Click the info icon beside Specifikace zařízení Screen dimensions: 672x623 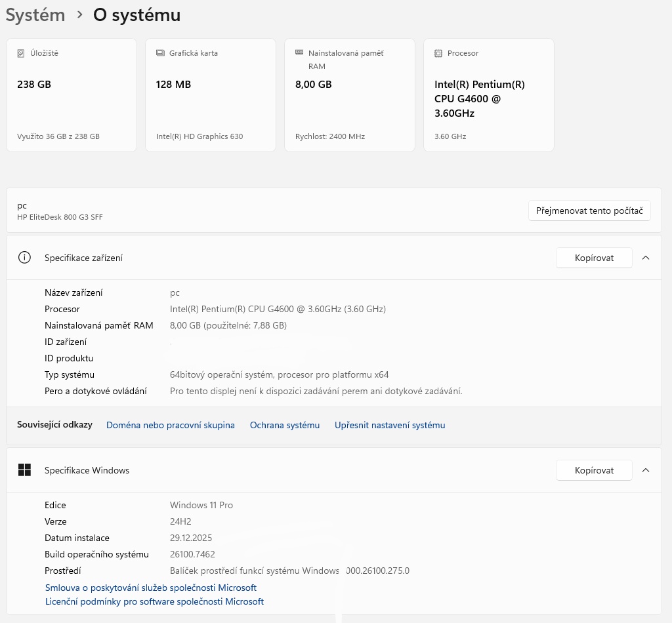click(24, 258)
